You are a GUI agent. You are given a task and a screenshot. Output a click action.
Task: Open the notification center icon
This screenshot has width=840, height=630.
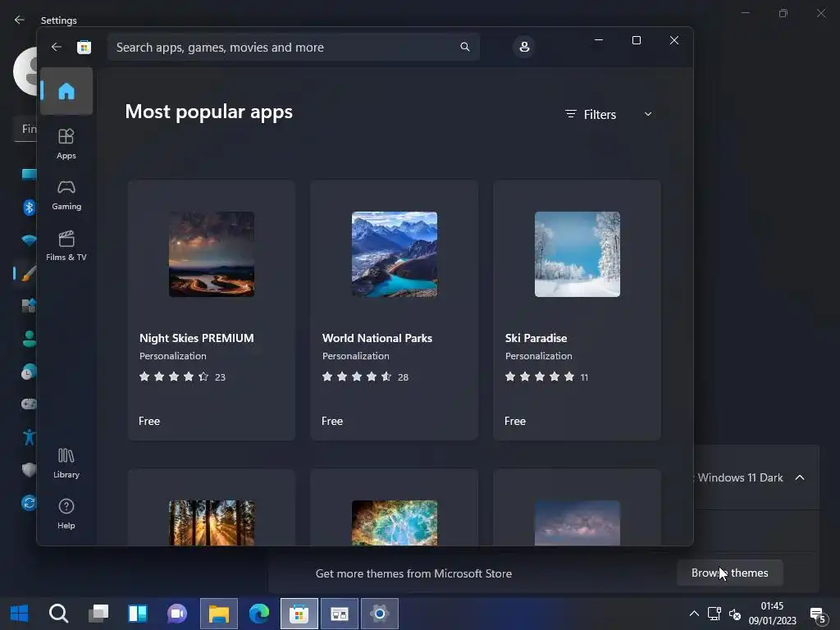coord(818,615)
